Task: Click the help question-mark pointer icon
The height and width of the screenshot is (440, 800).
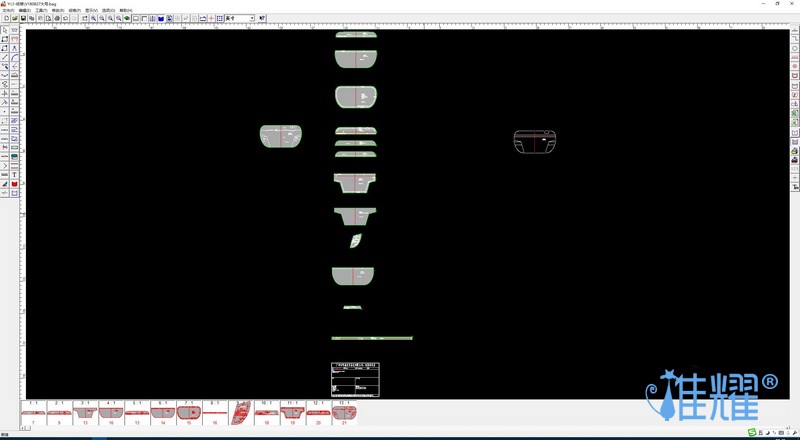Action: pyautogui.click(x=263, y=18)
